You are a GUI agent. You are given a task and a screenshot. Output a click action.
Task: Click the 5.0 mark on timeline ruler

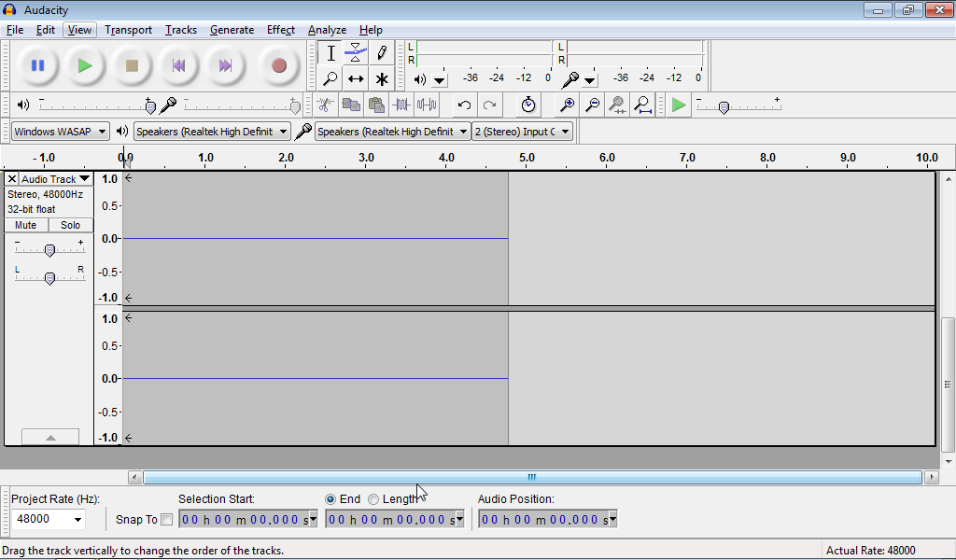click(527, 158)
